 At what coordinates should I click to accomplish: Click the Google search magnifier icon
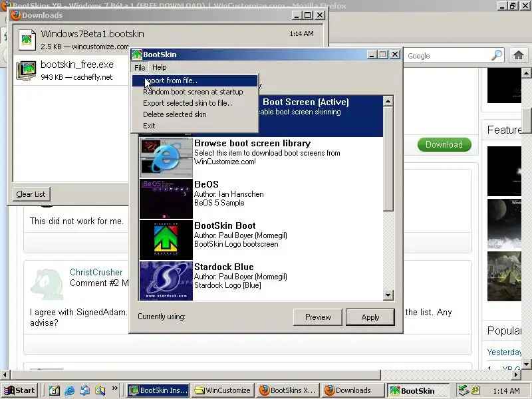click(496, 55)
